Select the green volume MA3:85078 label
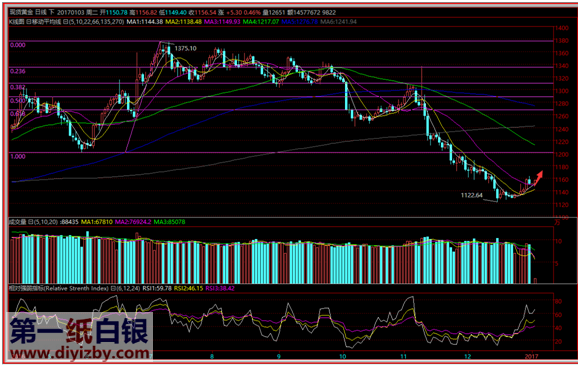Screen dimensions: 580x367 [x=169, y=222]
